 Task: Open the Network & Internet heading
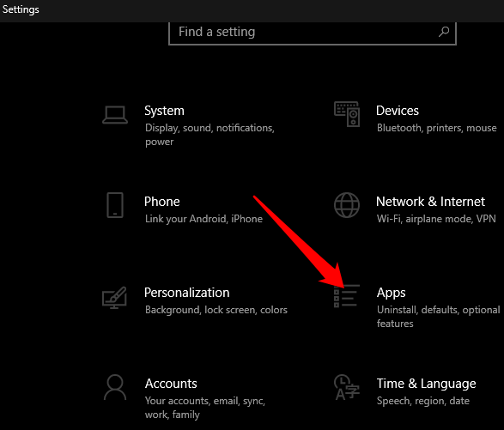430,202
